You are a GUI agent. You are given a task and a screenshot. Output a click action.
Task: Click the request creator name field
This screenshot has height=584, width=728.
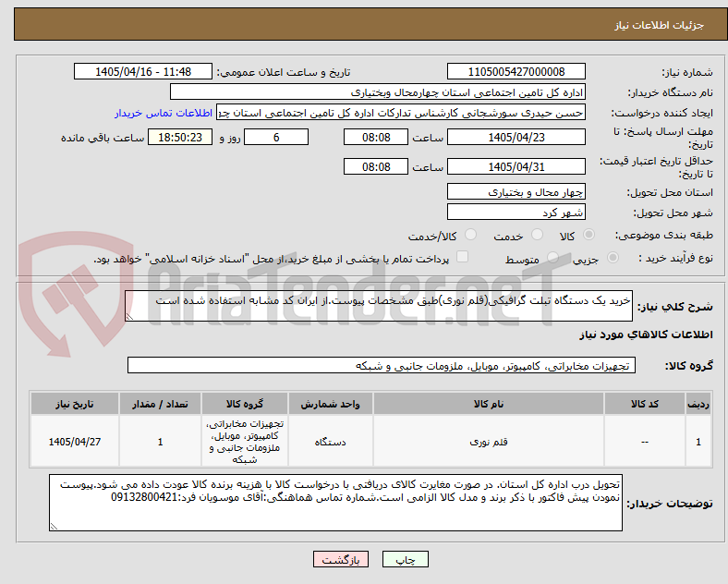[x=401, y=113]
